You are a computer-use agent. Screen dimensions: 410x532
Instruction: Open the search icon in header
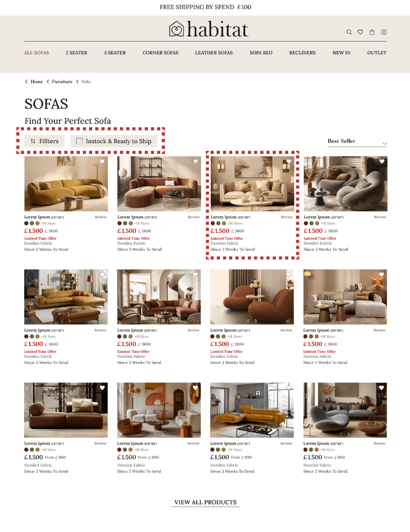click(349, 32)
